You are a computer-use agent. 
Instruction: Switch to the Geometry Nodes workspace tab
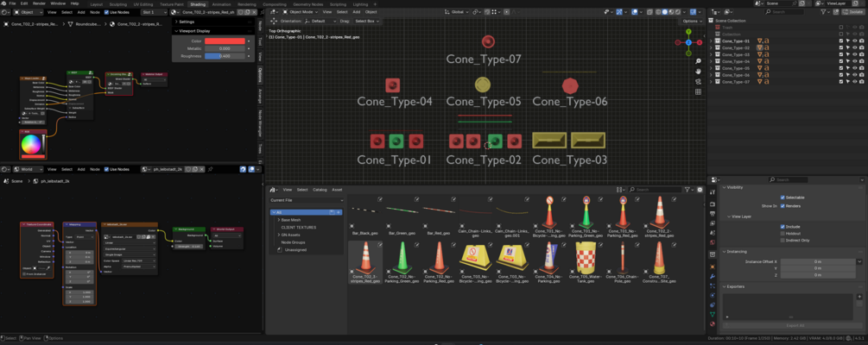[307, 3]
